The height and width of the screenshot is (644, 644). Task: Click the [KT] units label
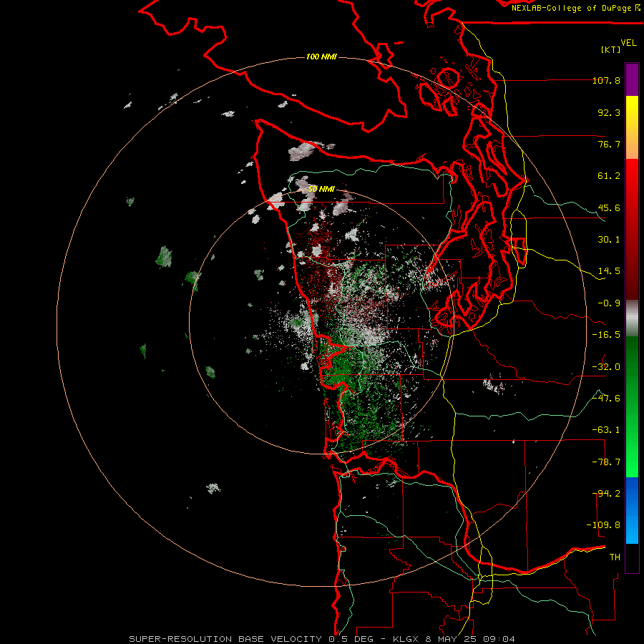click(611, 49)
